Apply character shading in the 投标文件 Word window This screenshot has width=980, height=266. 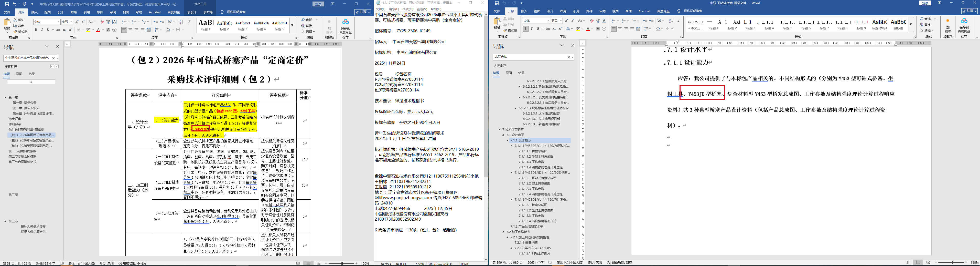click(x=598, y=29)
